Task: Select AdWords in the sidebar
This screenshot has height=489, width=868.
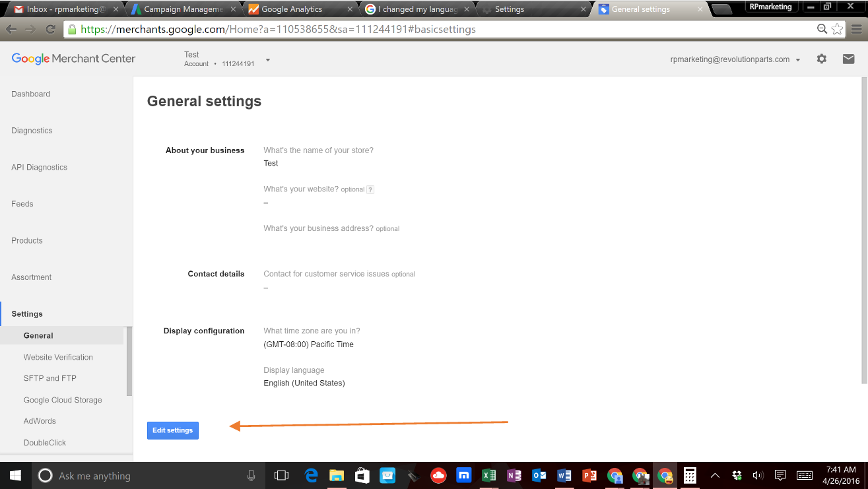Action: (x=40, y=421)
